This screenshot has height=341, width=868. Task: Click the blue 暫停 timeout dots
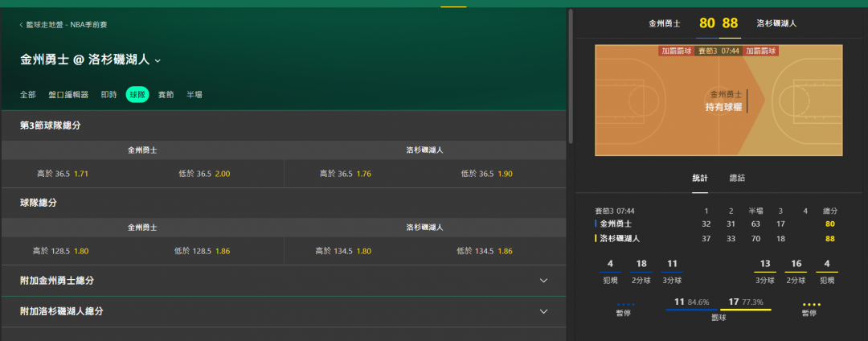tap(625, 305)
